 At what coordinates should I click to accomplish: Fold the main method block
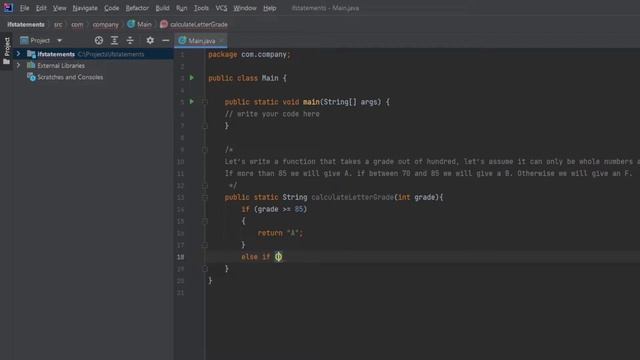tap(205, 102)
